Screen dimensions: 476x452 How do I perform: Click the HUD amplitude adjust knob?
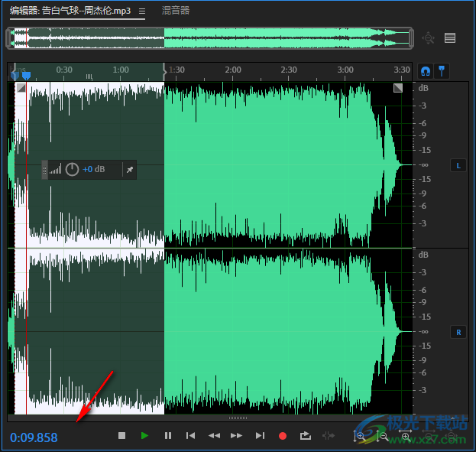[x=72, y=169]
